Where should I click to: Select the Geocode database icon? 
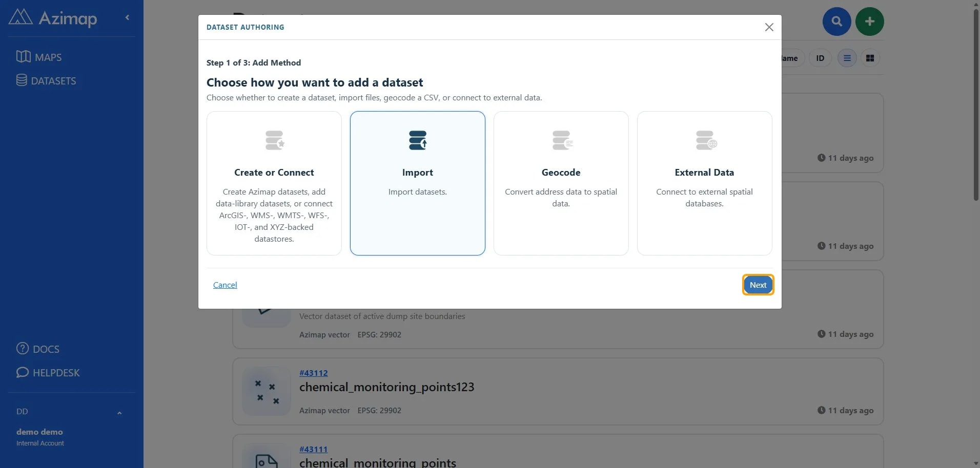[x=562, y=140]
